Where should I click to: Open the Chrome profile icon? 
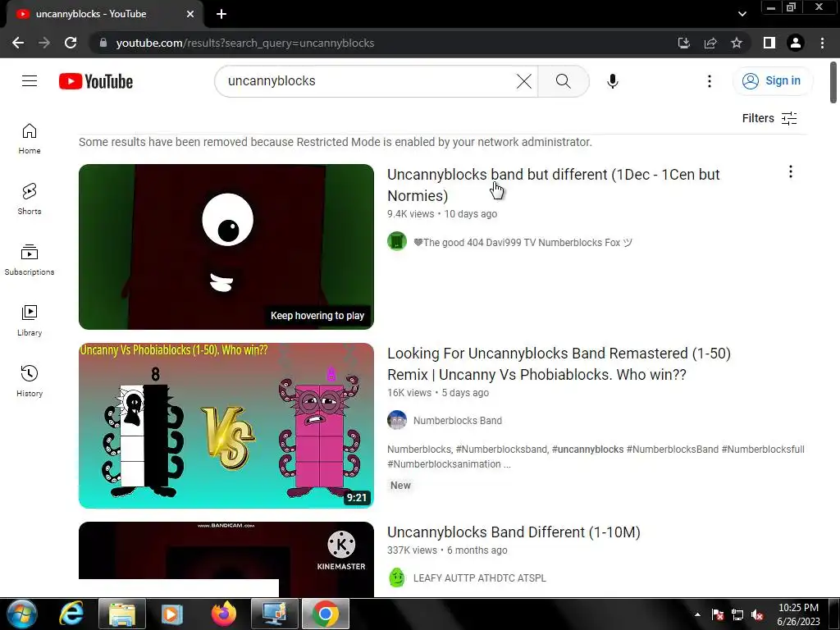point(796,43)
